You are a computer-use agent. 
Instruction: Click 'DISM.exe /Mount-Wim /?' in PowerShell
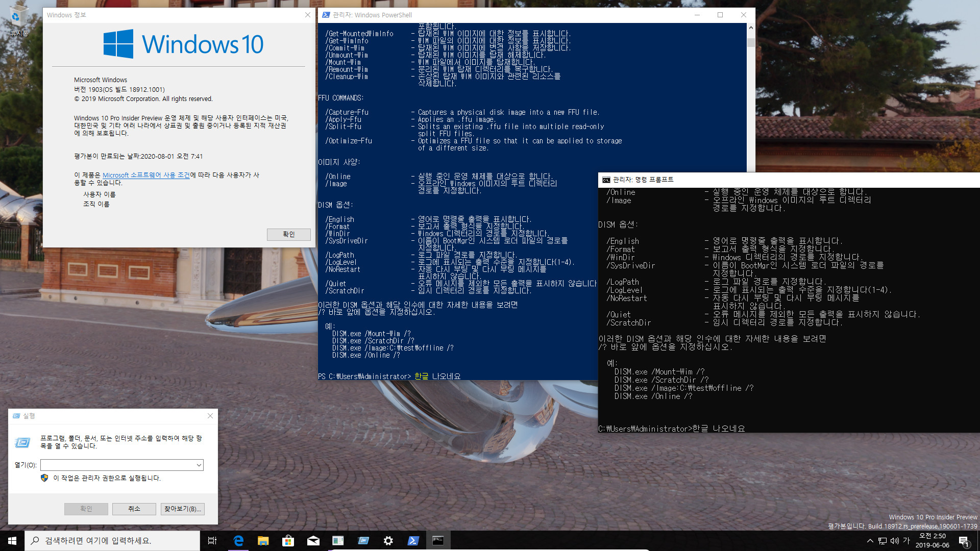tap(372, 334)
